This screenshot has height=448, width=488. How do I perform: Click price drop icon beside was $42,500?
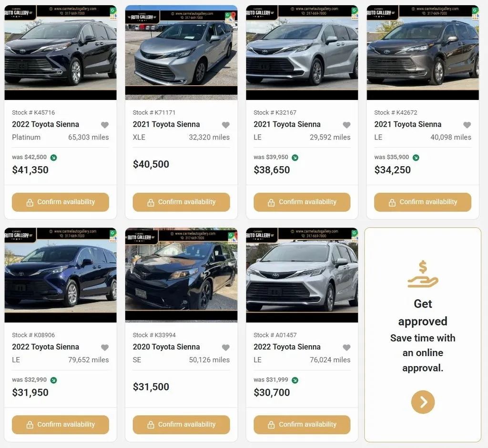pyautogui.click(x=53, y=158)
